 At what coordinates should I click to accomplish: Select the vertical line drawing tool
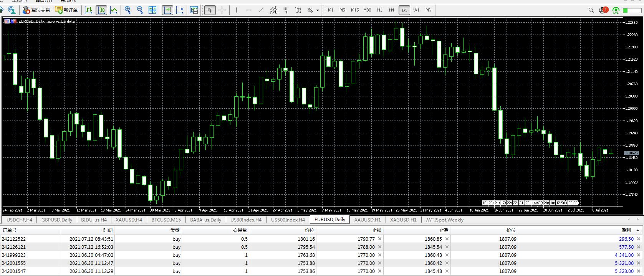(237, 10)
